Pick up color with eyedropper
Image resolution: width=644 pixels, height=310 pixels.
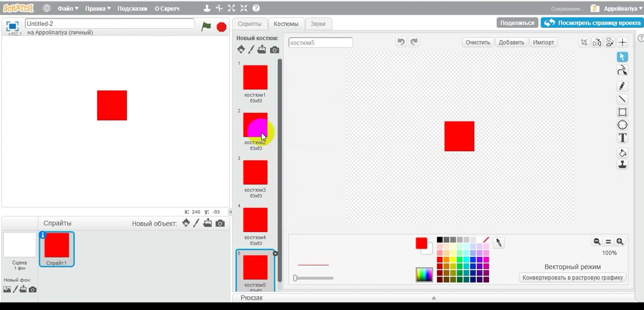499,243
